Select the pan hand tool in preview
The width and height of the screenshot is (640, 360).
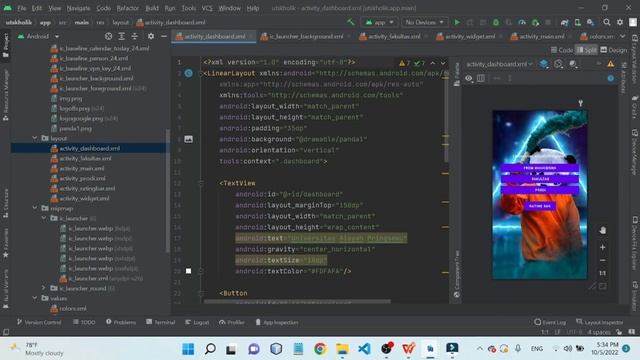click(x=602, y=230)
